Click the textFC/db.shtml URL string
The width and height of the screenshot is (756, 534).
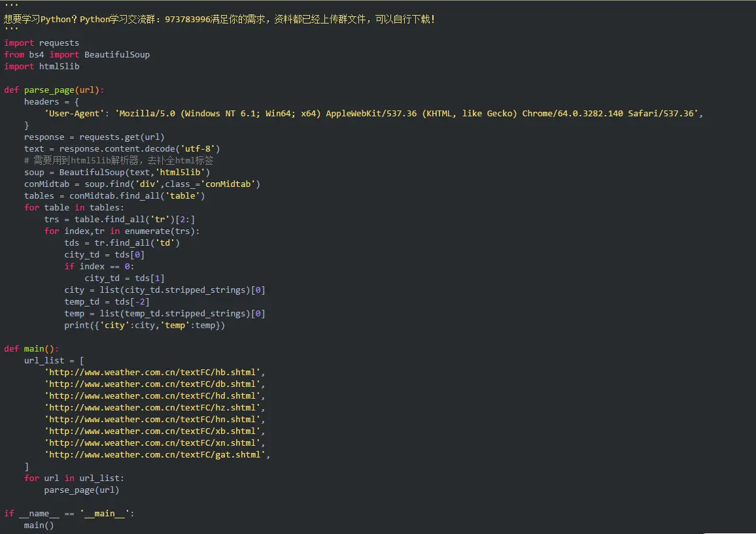pos(155,384)
